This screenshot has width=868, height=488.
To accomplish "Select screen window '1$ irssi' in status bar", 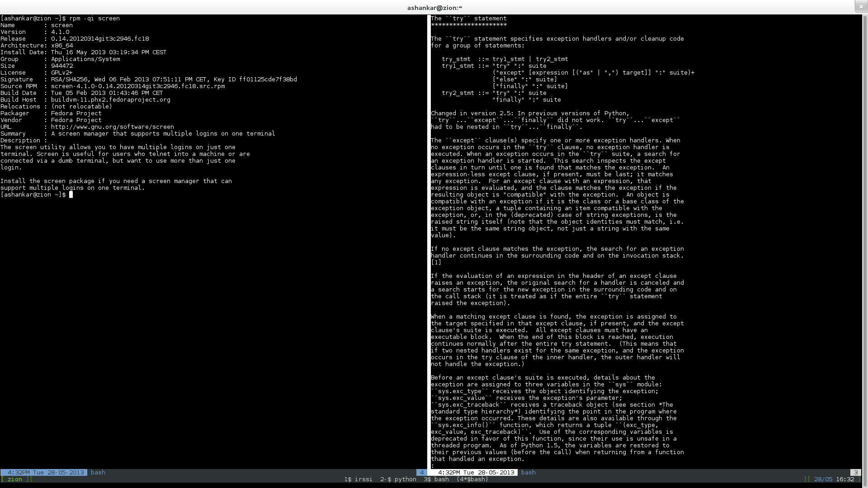I will [x=358, y=479].
